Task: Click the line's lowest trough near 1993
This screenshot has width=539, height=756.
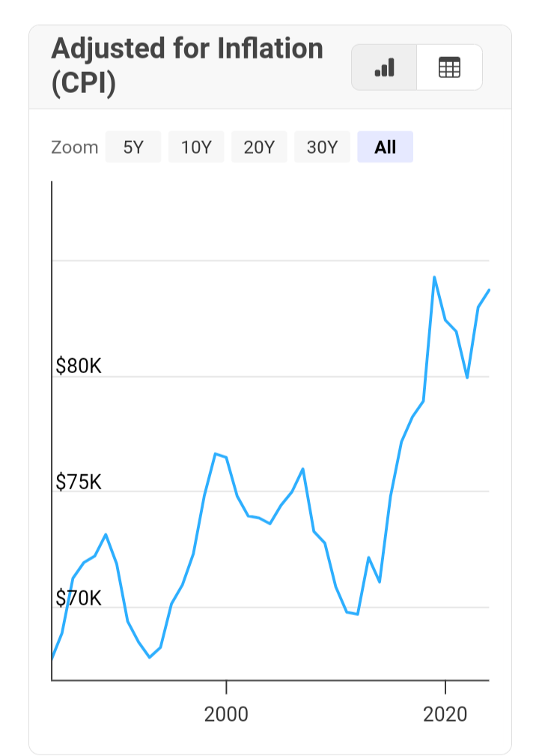Action: pos(150,657)
